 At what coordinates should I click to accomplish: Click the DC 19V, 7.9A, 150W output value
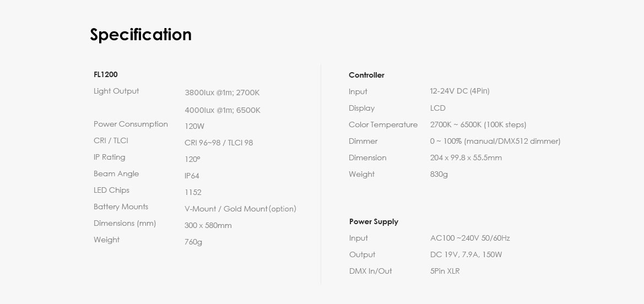click(x=466, y=254)
